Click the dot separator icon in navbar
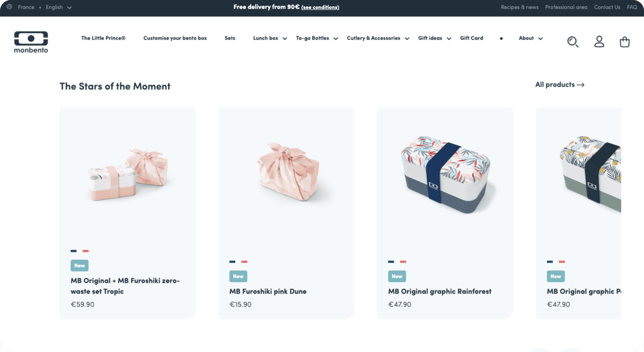Viewport: 644px width, 352px height. tap(501, 38)
